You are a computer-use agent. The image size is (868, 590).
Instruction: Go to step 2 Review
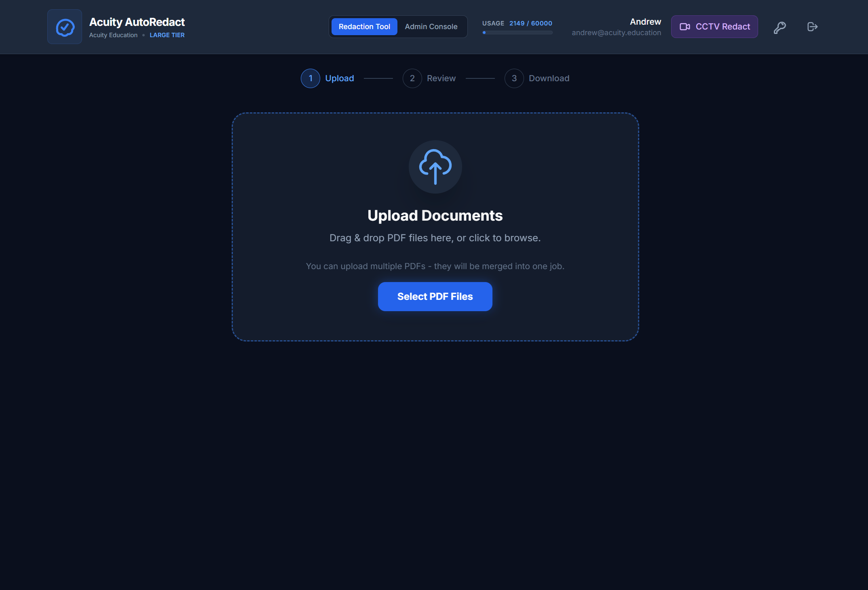tap(429, 78)
